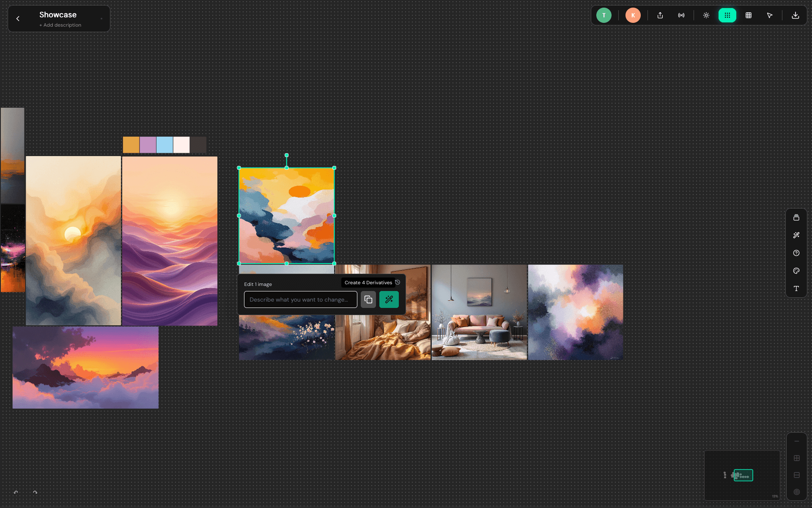Click the download icon at top right

pos(795,15)
